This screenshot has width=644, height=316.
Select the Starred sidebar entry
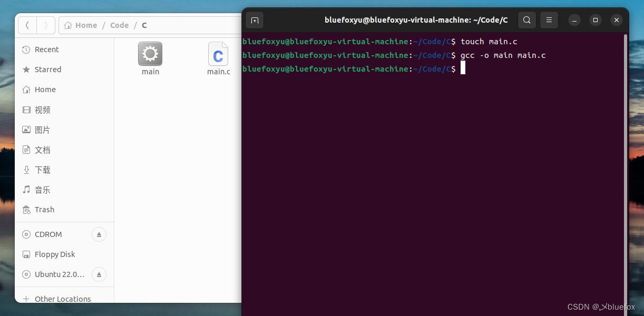(x=47, y=69)
